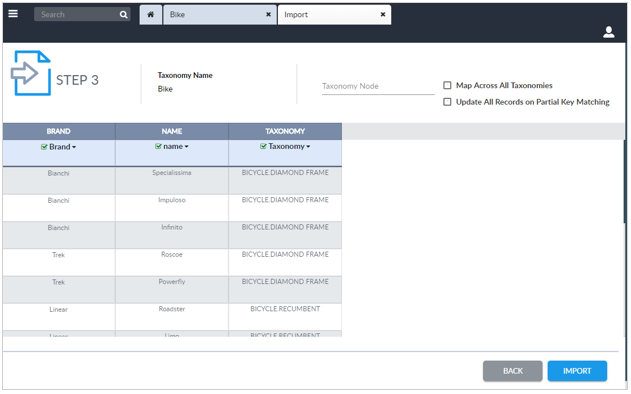This screenshot has width=631, height=394.
Task: Toggle the Brand column mapping checkbox
Action: pos(44,147)
